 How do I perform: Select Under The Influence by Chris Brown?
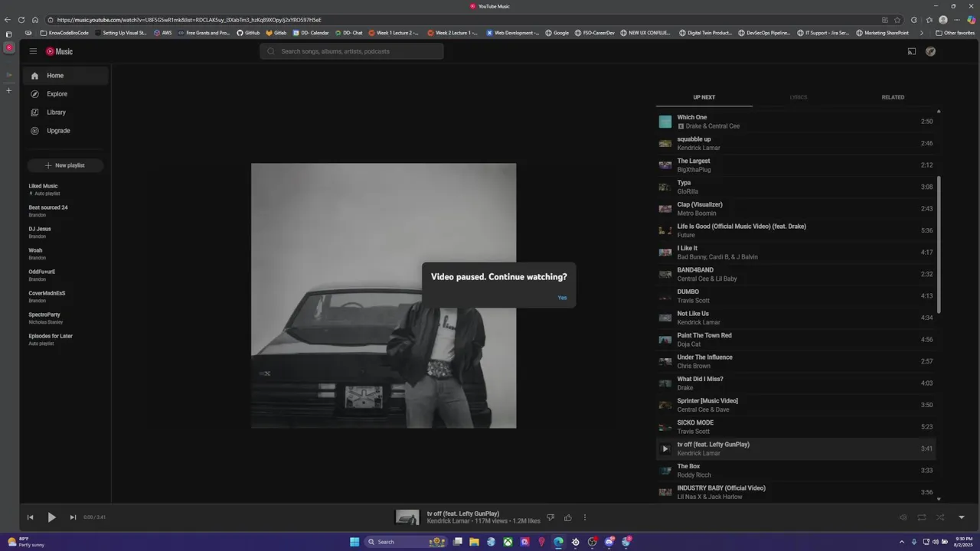click(796, 361)
